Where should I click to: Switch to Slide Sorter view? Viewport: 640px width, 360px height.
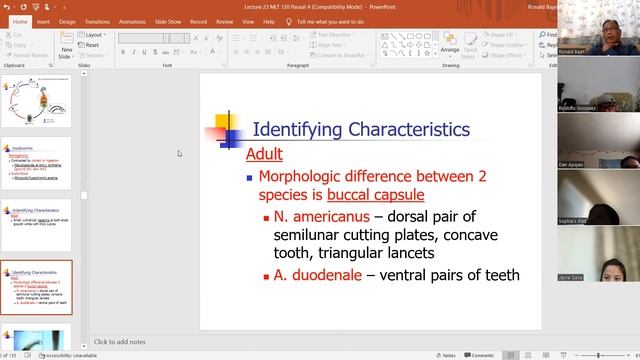[x=528, y=356]
